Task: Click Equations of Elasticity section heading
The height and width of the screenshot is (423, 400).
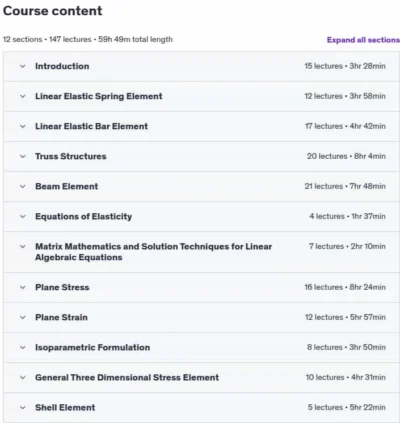Action: click(84, 216)
